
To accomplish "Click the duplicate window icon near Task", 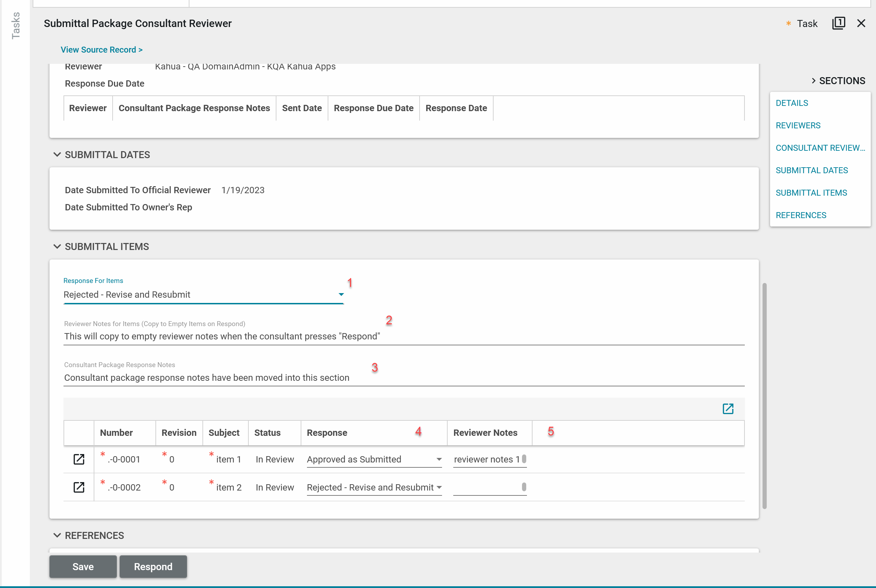I will click(838, 23).
